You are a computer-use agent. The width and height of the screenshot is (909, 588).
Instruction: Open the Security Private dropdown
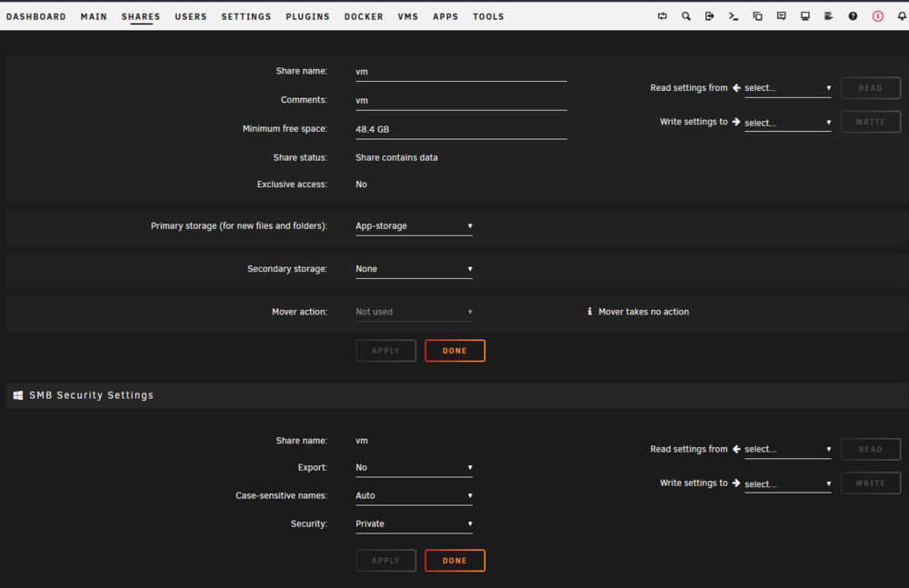[414, 523]
